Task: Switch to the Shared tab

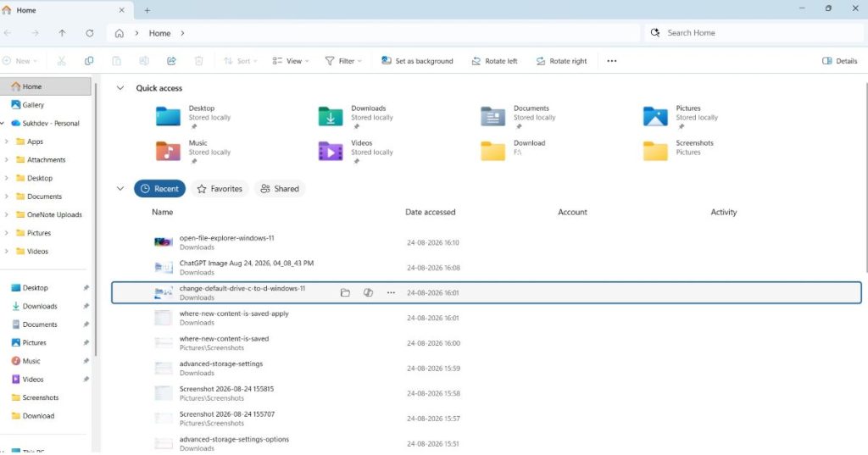Action: 280,189
